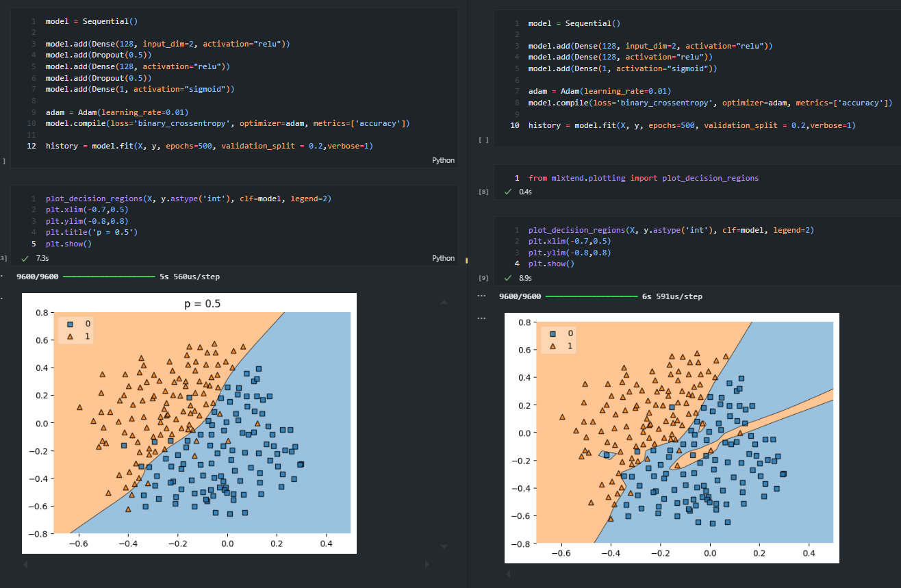This screenshot has width=901, height=588.
Task: Click the orange triangle legend marker in the right plot
Action: [x=553, y=346]
